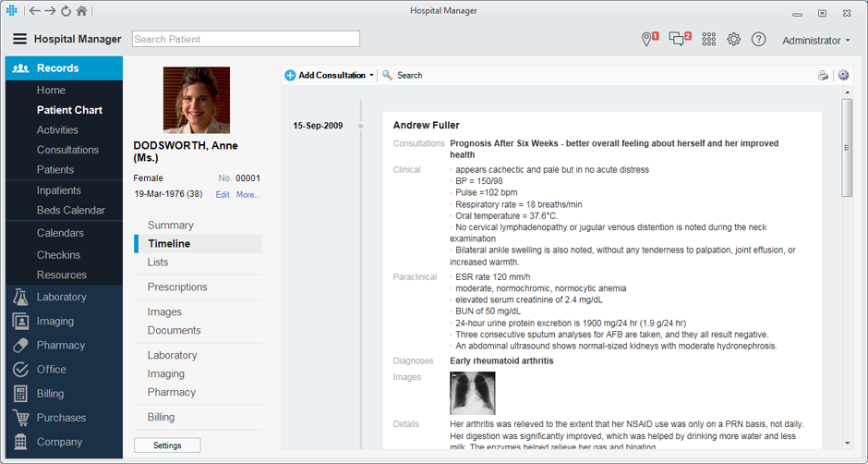Open Inpatients in sidebar
This screenshot has height=464, width=868.
coord(59,190)
